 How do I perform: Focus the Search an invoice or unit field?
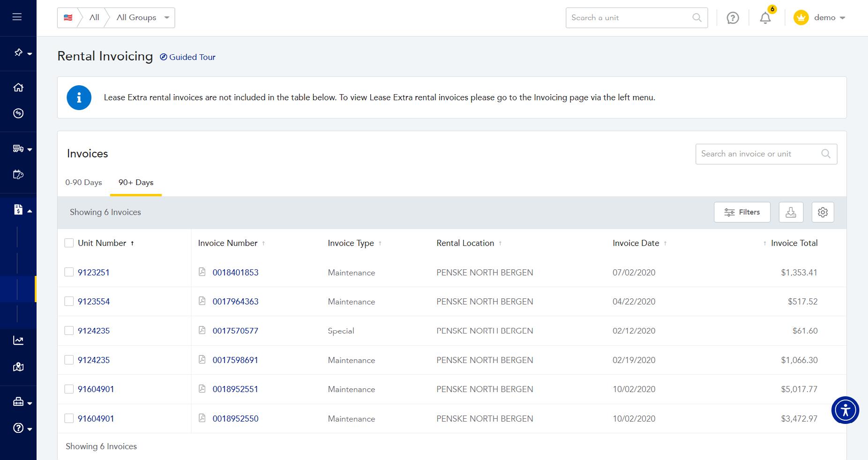coord(759,154)
